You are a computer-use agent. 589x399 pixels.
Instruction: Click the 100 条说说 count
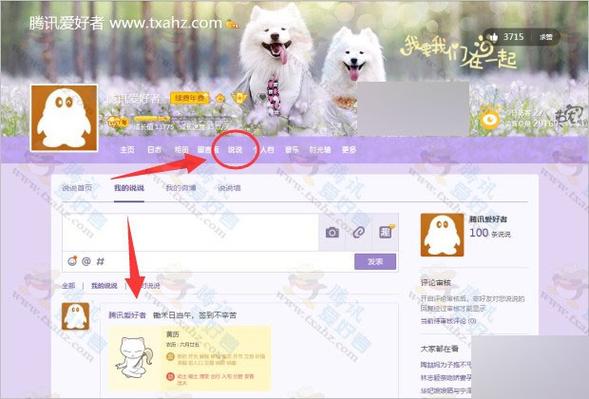(x=490, y=233)
